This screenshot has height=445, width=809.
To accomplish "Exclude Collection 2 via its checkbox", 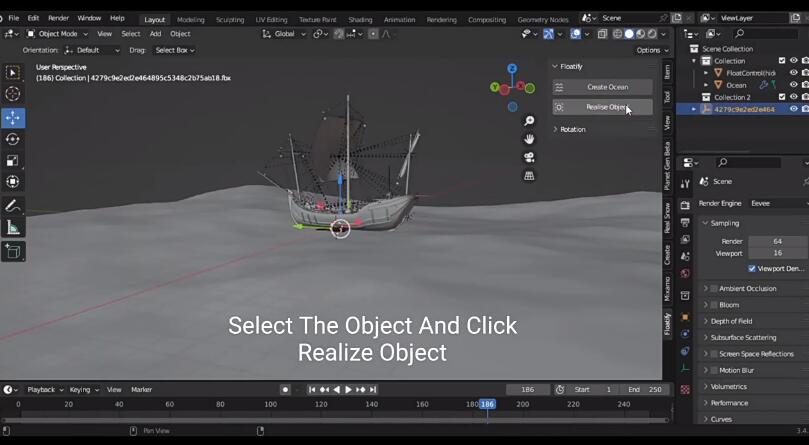I will (782, 97).
